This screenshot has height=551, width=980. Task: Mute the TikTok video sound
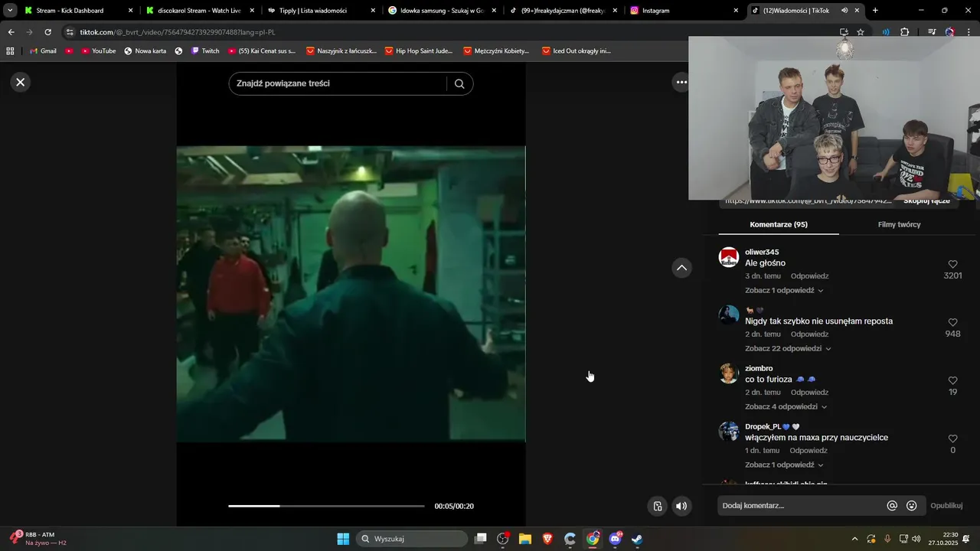tap(681, 506)
